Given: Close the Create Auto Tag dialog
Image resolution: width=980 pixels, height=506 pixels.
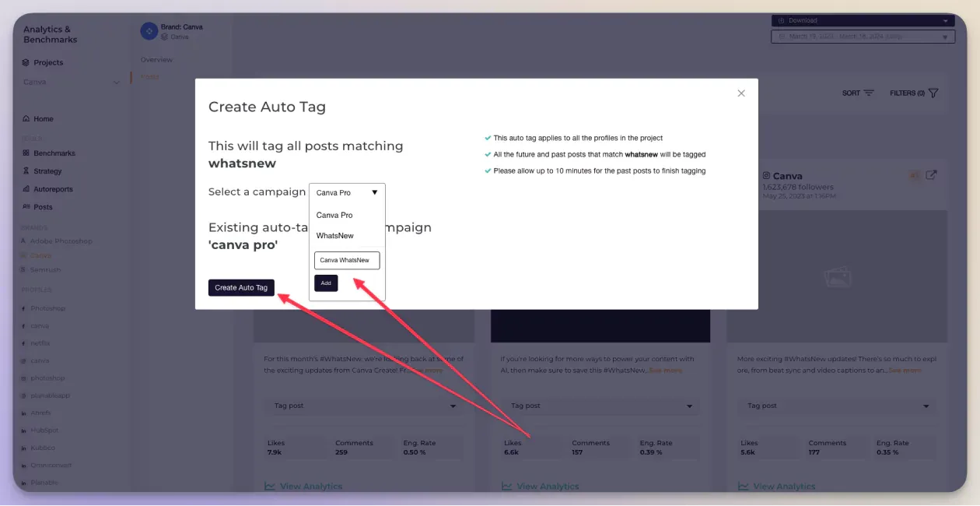Looking at the screenshot, I should click(741, 93).
